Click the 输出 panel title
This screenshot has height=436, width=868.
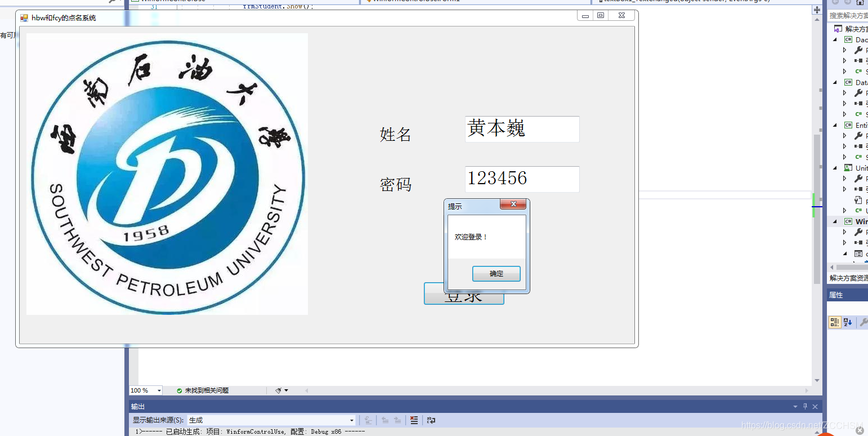coord(138,407)
